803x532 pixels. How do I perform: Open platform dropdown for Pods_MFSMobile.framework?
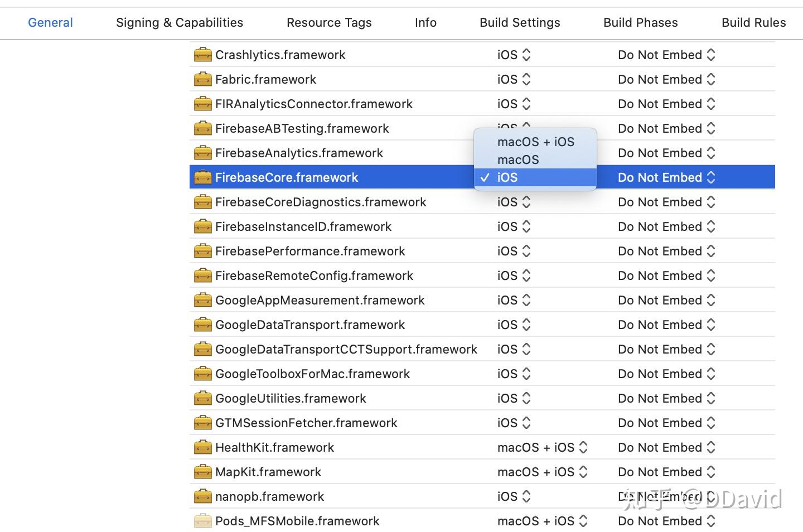point(543,521)
